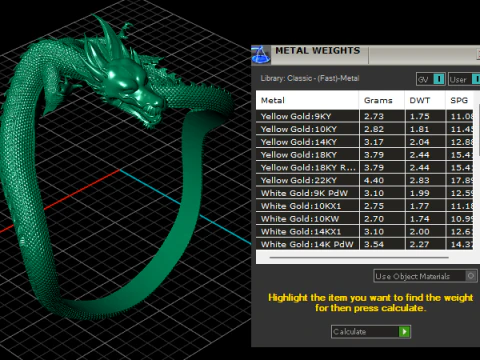Click the 2.04 DWT value
The height and width of the screenshot is (360, 480).
[419, 142]
